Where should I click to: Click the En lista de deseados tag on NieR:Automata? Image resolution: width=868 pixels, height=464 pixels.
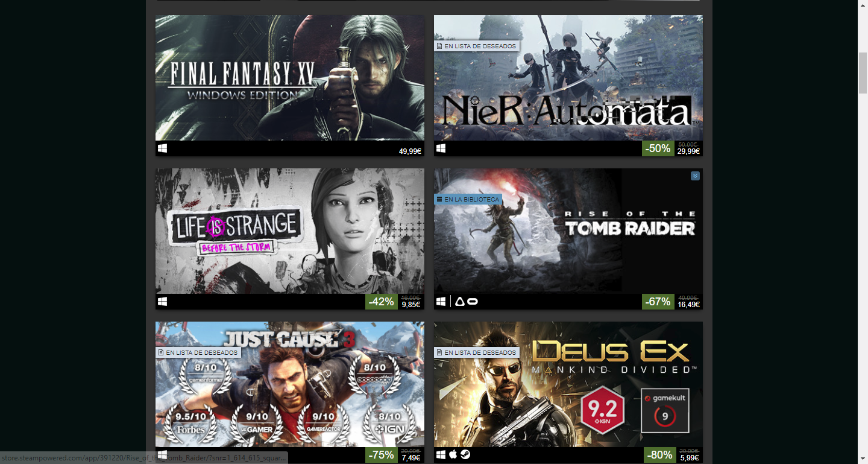[477, 46]
